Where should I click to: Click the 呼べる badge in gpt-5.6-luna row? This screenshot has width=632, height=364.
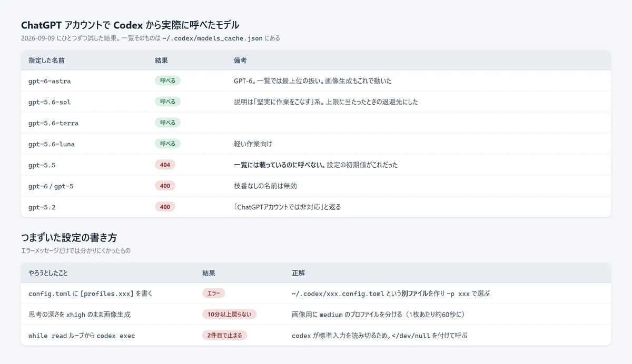[x=167, y=144]
